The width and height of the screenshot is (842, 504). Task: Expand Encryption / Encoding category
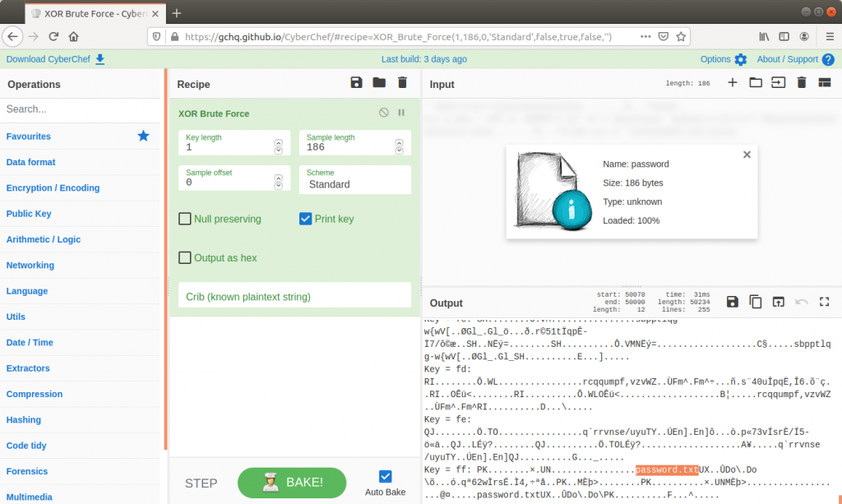(80, 187)
